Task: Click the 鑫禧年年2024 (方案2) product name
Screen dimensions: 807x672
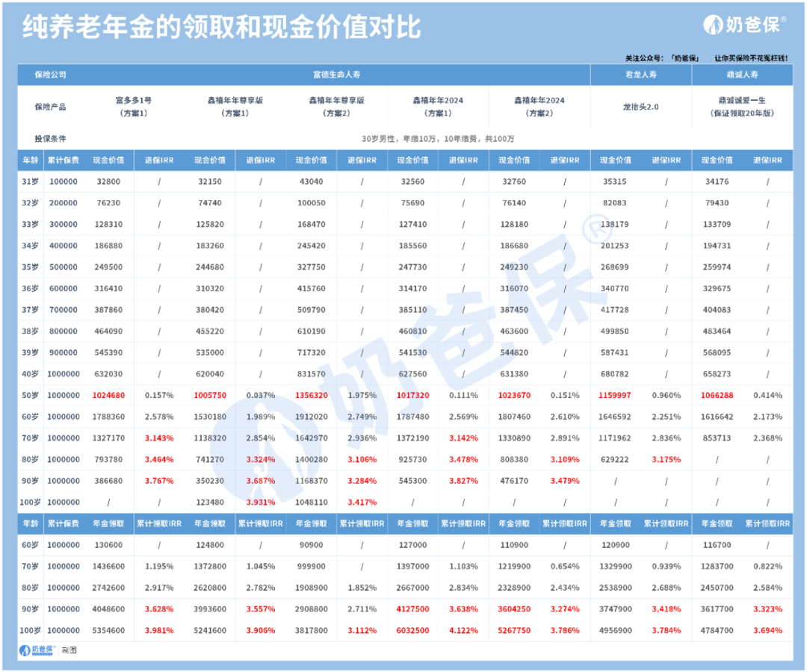Action: tap(539, 106)
